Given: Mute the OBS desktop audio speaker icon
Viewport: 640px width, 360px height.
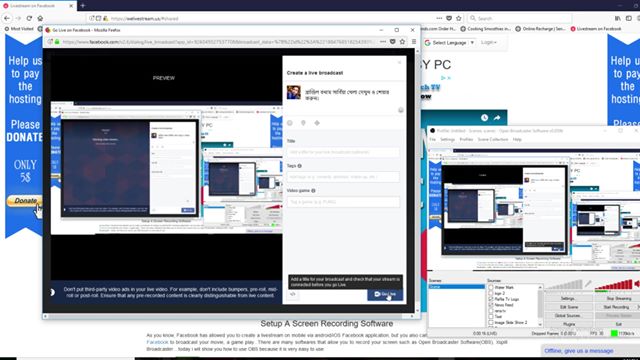Looking at the screenshot, I should coord(637,284).
